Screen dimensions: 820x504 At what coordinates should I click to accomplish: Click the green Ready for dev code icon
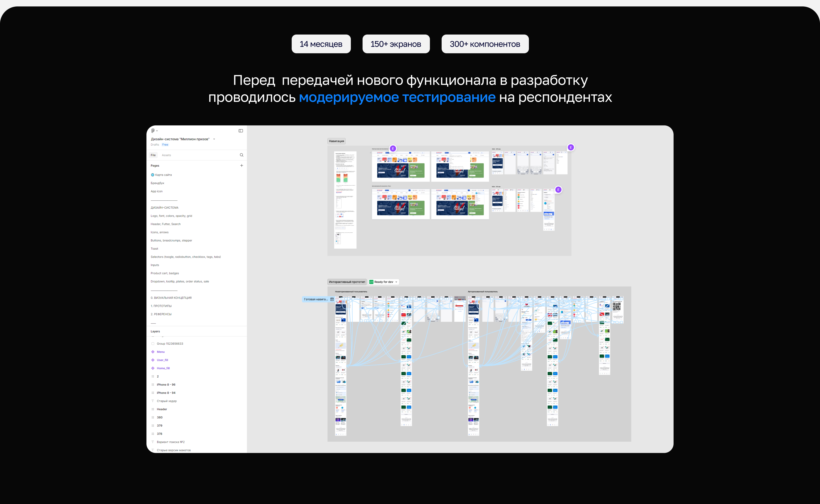[371, 282]
